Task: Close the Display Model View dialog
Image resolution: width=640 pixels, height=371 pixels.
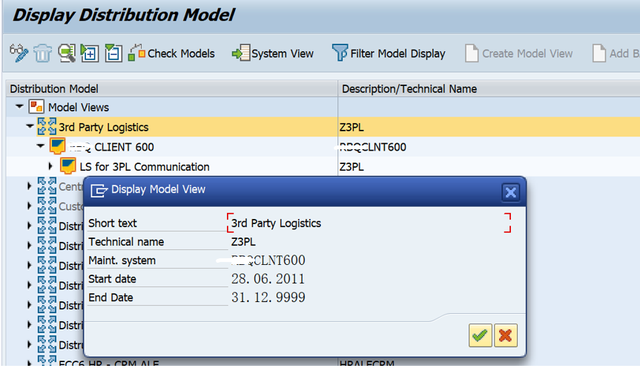Action: coord(510,192)
